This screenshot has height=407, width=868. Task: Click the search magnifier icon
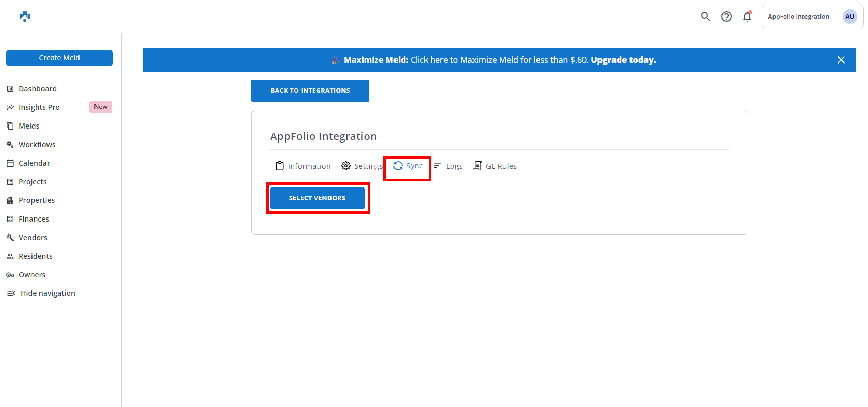[705, 17]
